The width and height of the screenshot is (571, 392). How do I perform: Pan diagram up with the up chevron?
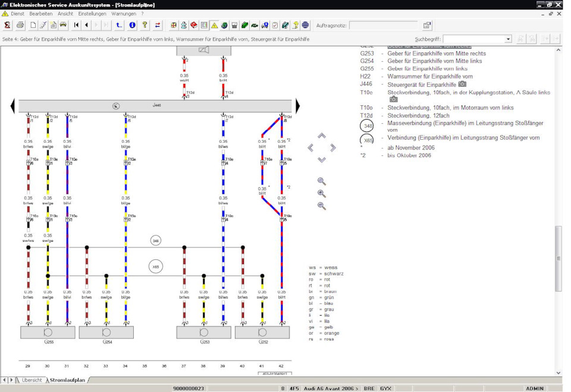[x=322, y=136]
